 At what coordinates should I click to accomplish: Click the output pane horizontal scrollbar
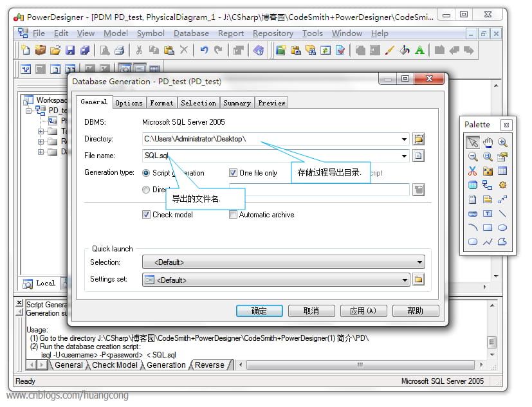360,365
